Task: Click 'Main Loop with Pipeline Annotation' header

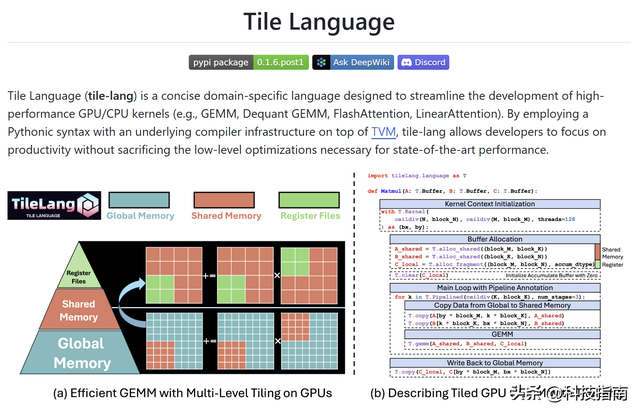Action: 495,288
